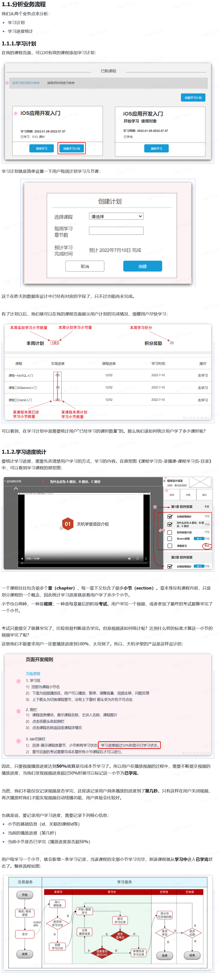Collapse sidebar with double chevron icon

[x=165, y=481]
